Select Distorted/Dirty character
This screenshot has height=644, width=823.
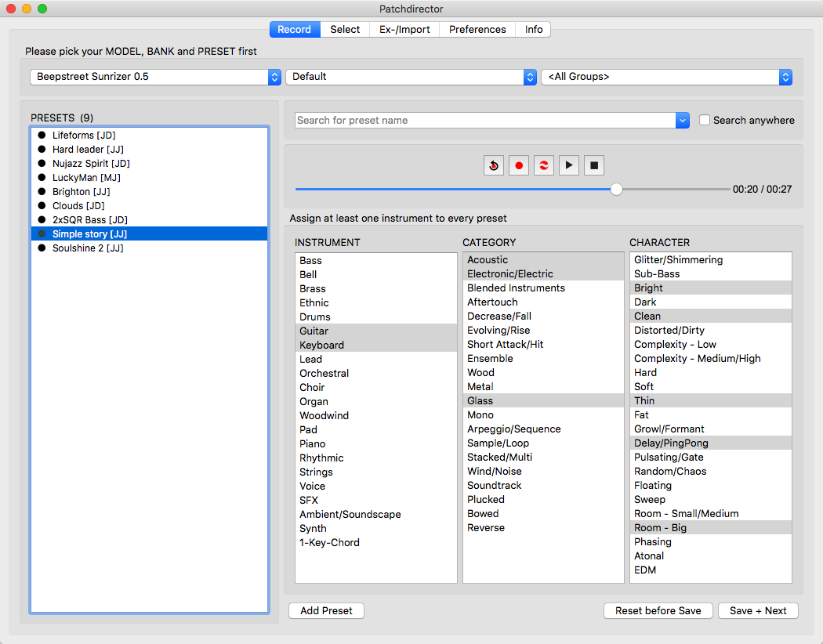pos(711,331)
